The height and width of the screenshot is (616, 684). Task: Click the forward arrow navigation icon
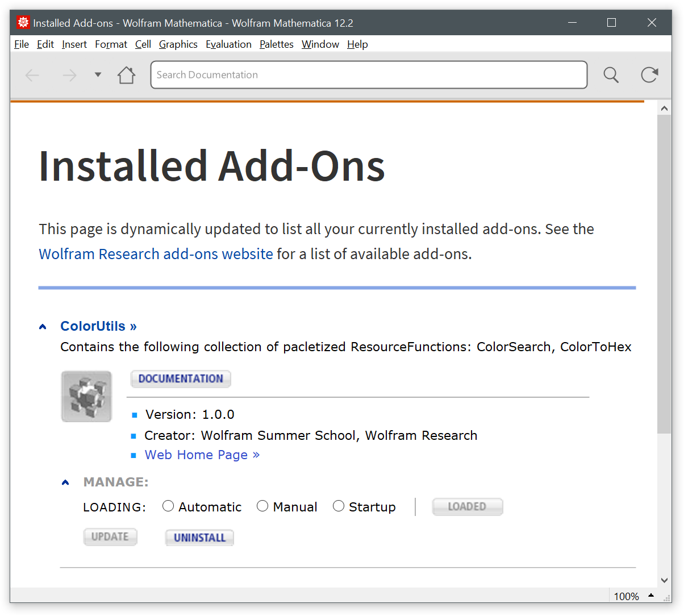coord(69,75)
